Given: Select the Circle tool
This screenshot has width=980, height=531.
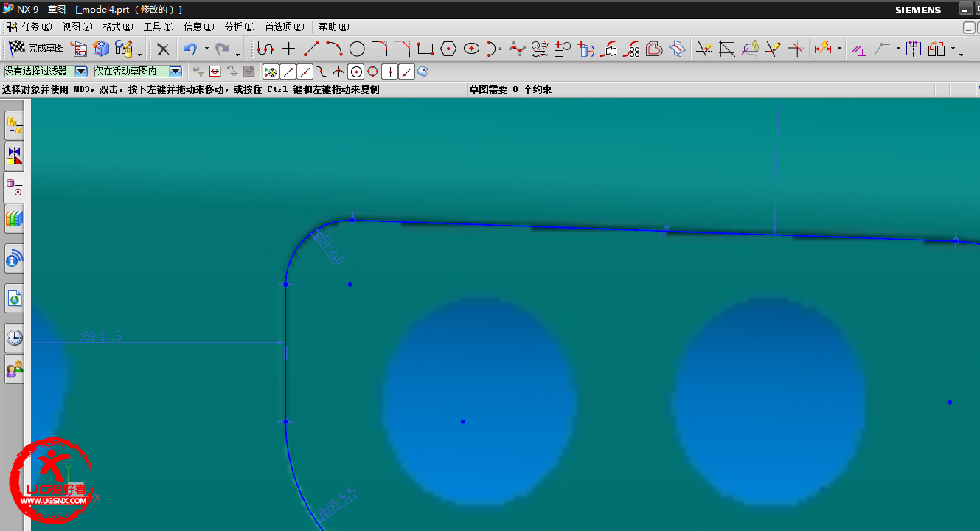Looking at the screenshot, I should (x=357, y=49).
